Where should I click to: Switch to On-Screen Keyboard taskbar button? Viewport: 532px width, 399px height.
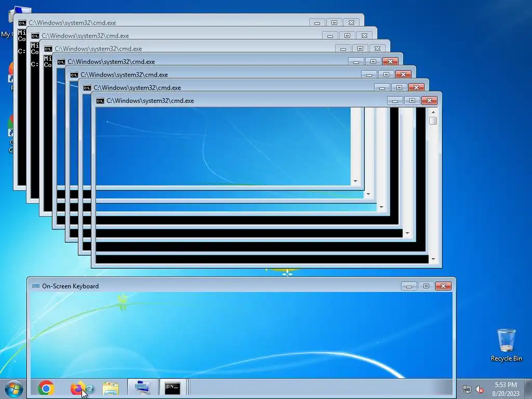click(142, 388)
